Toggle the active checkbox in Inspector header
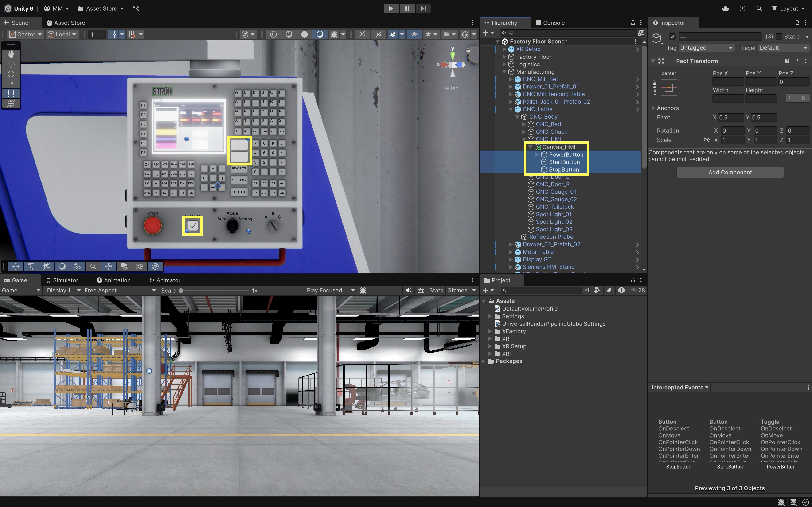Image resolution: width=812 pixels, height=507 pixels. (672, 37)
